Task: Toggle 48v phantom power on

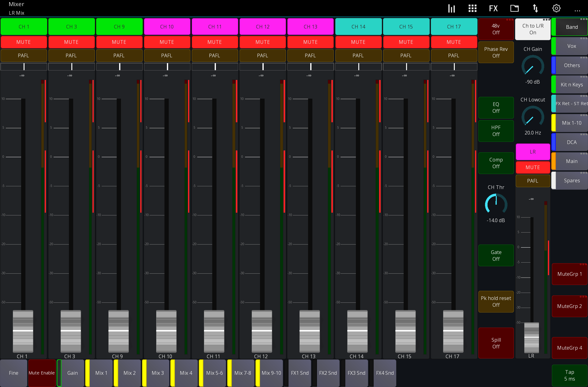Action: (x=496, y=29)
